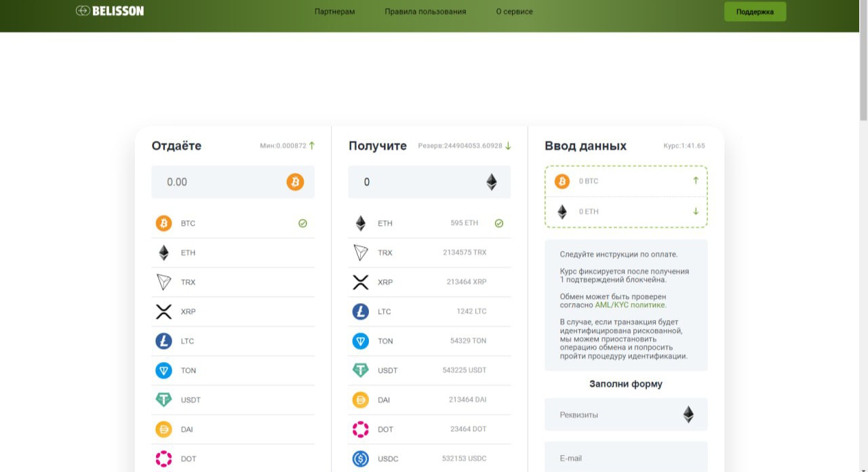Click the Ethereum icon in Ввод данных summary
This screenshot has height=472, width=868.
[x=562, y=212]
